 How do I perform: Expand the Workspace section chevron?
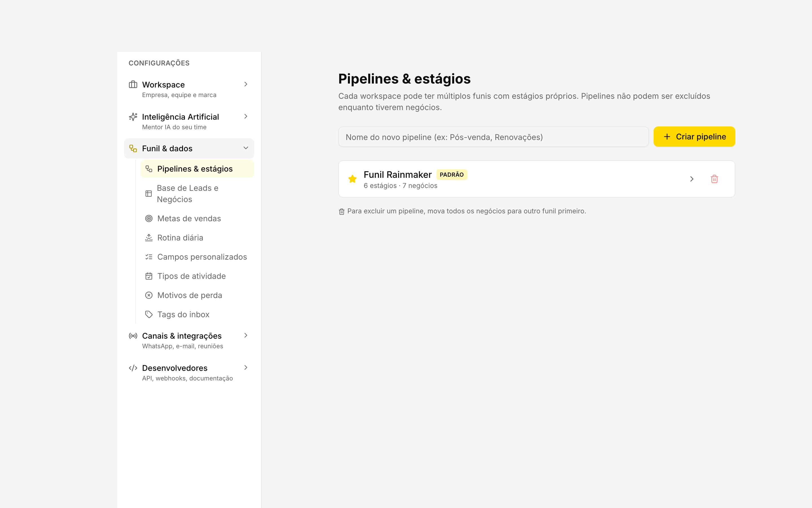[246, 84]
